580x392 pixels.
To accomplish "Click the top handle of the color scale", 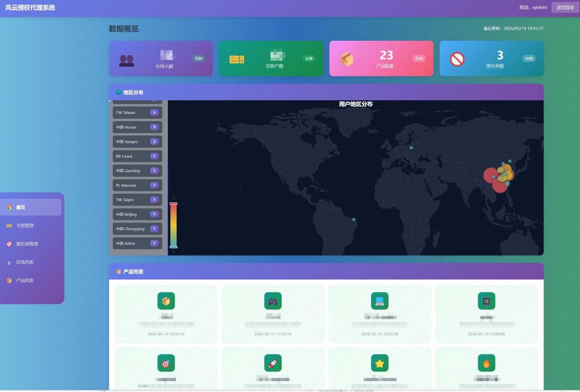I will click(x=173, y=203).
